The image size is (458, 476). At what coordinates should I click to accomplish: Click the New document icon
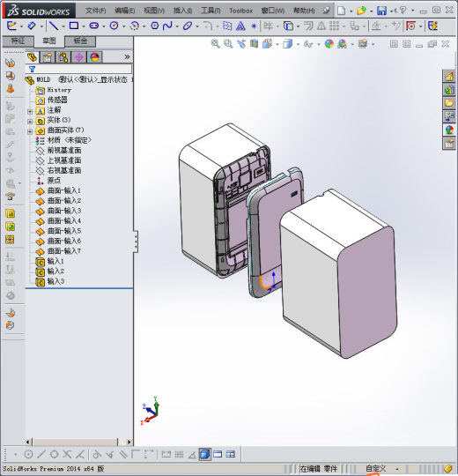coord(341,11)
